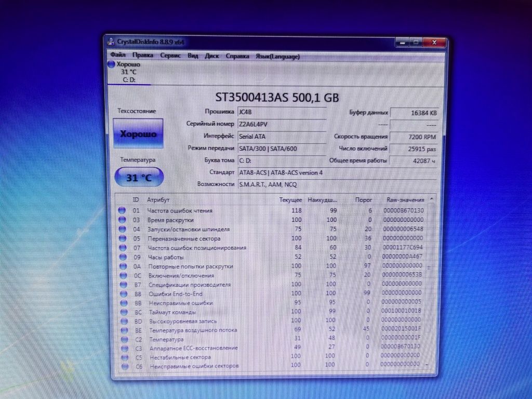Viewport: 532px width, 399px height.
Task: Click the power-on count value 25915
Action: pyautogui.click(x=413, y=149)
